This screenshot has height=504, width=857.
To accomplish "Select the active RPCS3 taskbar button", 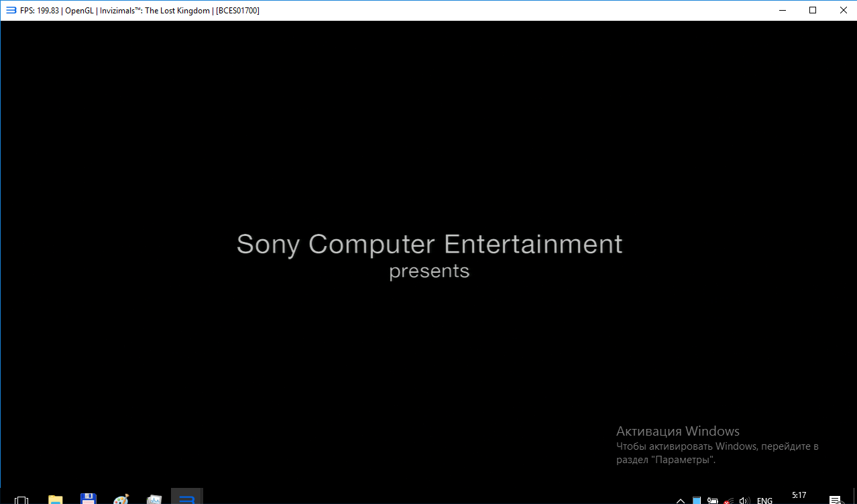I will pyautogui.click(x=187, y=498).
